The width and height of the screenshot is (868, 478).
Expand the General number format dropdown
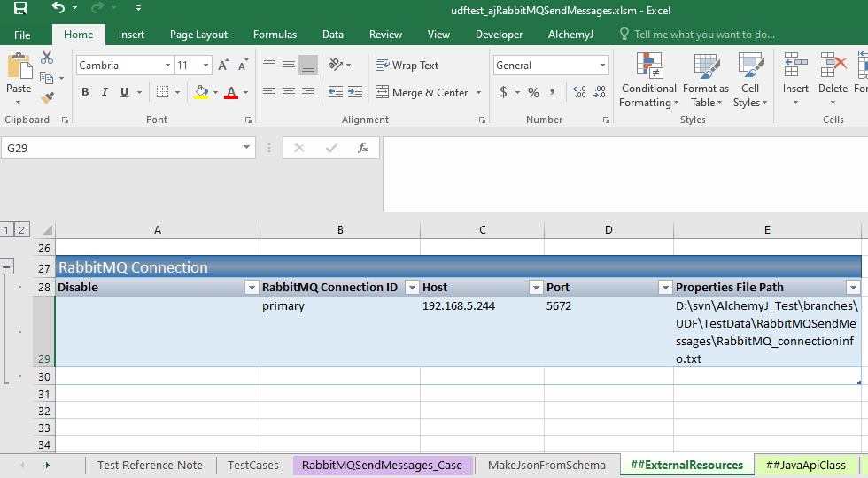pyautogui.click(x=603, y=66)
